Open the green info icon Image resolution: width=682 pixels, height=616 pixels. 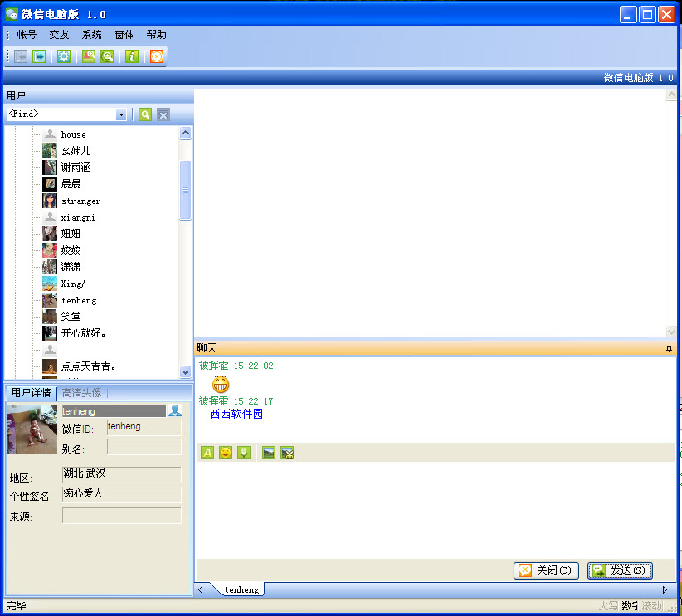click(x=132, y=56)
